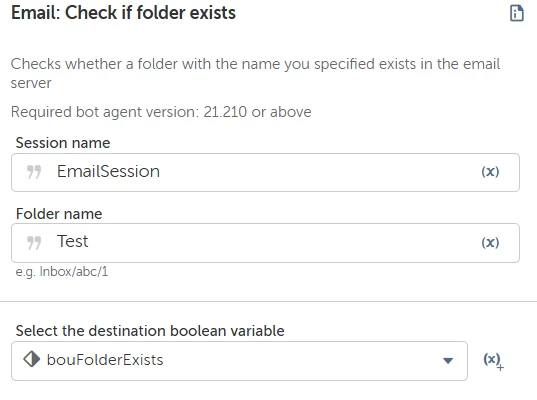Expand the destination variable dropdown arrow
Image resolution: width=537 pixels, height=400 pixels.
point(448,361)
